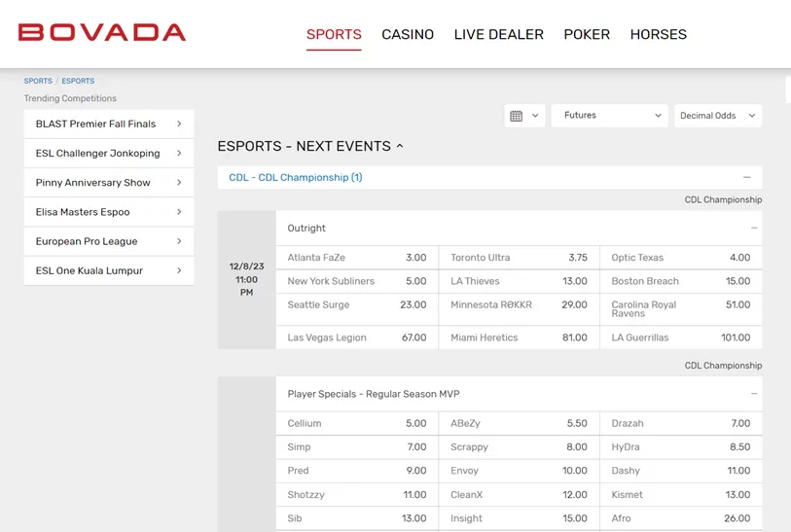Choose Kismet MVP at 13.00
791x532 pixels.
coord(681,495)
